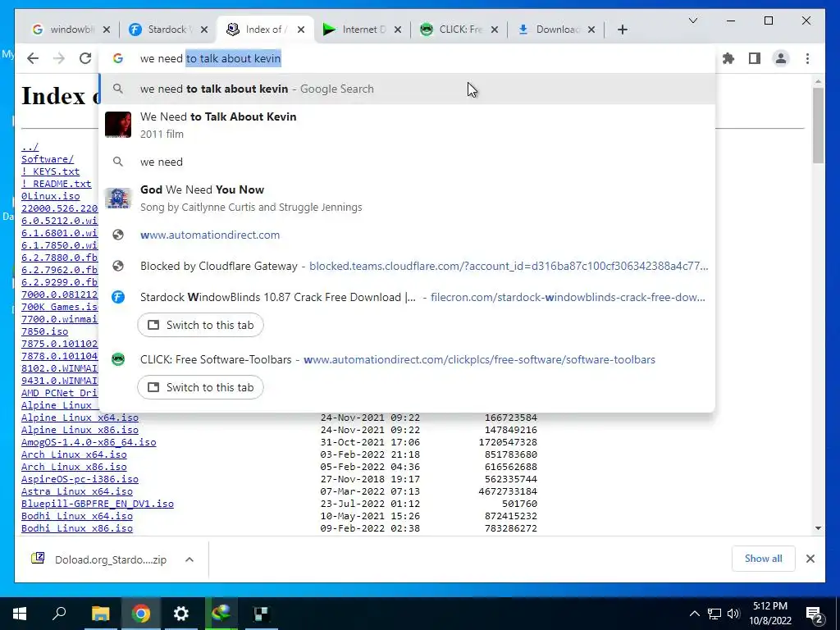Download AmogOS-1.4.0-x86_64.iso
The width and height of the screenshot is (840, 630).
point(89,442)
